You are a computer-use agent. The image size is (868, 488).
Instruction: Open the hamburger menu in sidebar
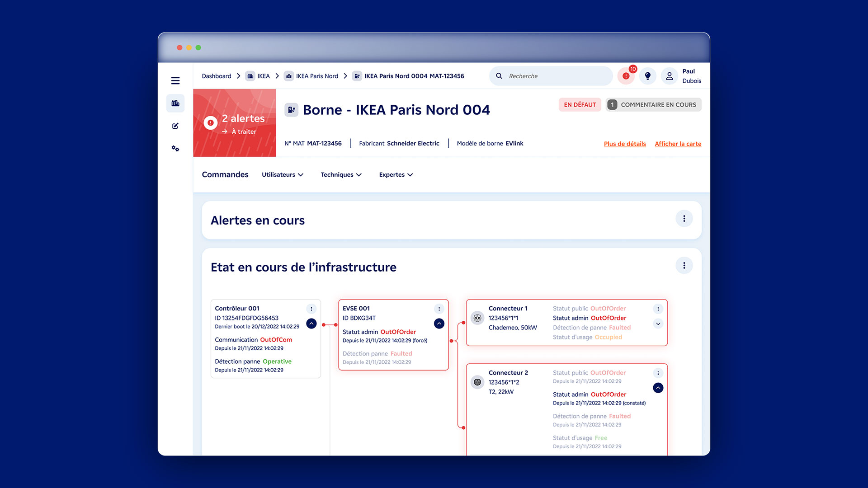pos(175,81)
